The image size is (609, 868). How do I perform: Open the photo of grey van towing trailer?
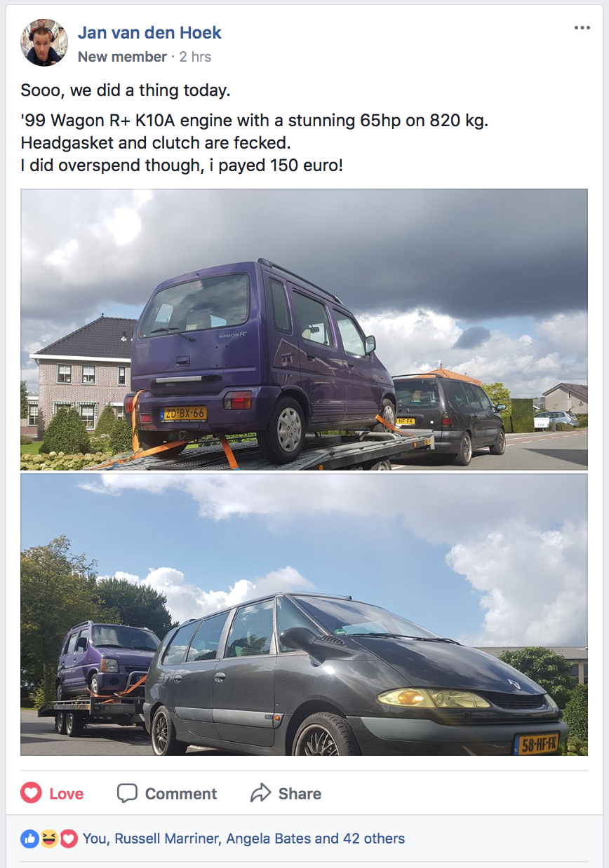(304, 615)
